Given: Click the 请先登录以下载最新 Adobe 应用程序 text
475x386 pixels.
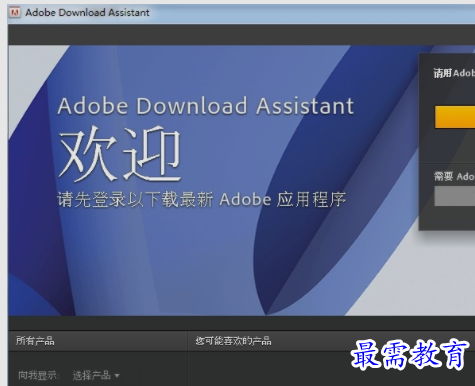Looking at the screenshot, I should coord(202,199).
